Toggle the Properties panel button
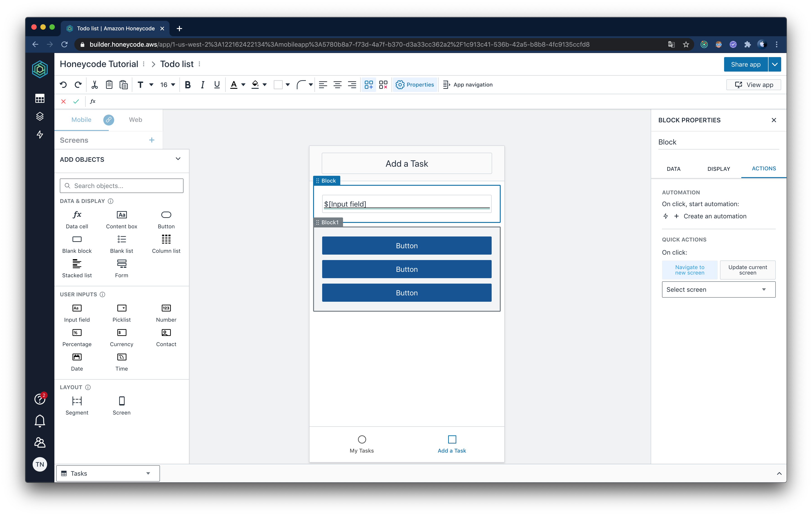This screenshot has width=812, height=516. [415, 84]
